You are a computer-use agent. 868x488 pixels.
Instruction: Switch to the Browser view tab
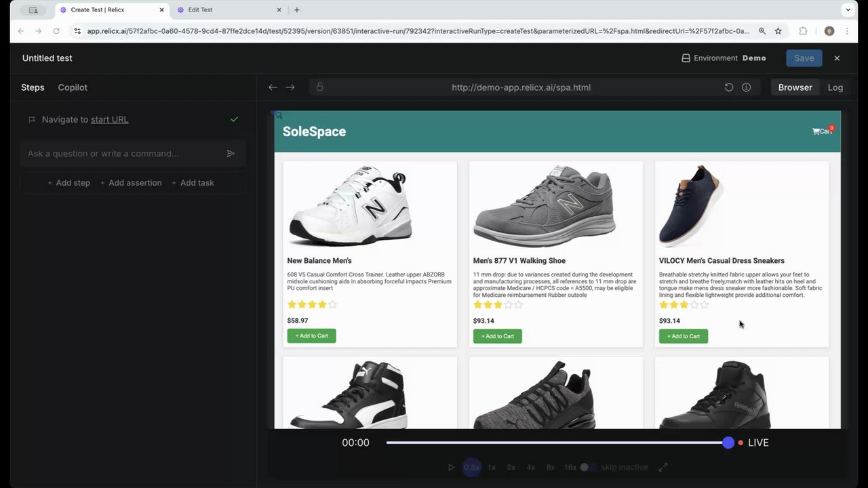click(795, 87)
